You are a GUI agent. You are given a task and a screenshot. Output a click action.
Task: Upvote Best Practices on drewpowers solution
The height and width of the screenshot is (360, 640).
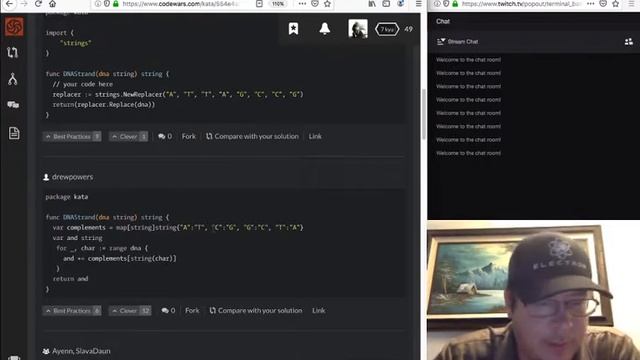coord(72,311)
